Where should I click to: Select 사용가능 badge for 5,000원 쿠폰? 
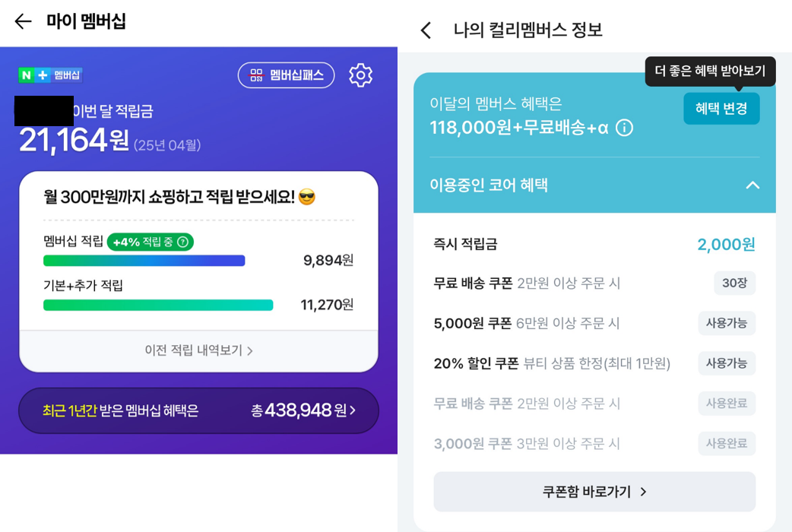727,323
